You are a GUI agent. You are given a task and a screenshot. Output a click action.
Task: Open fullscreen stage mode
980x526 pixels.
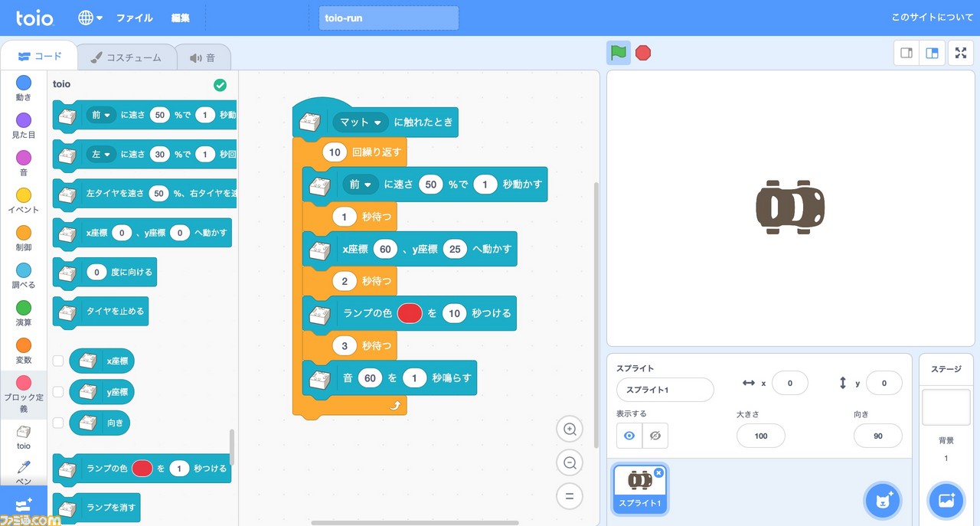tap(961, 53)
